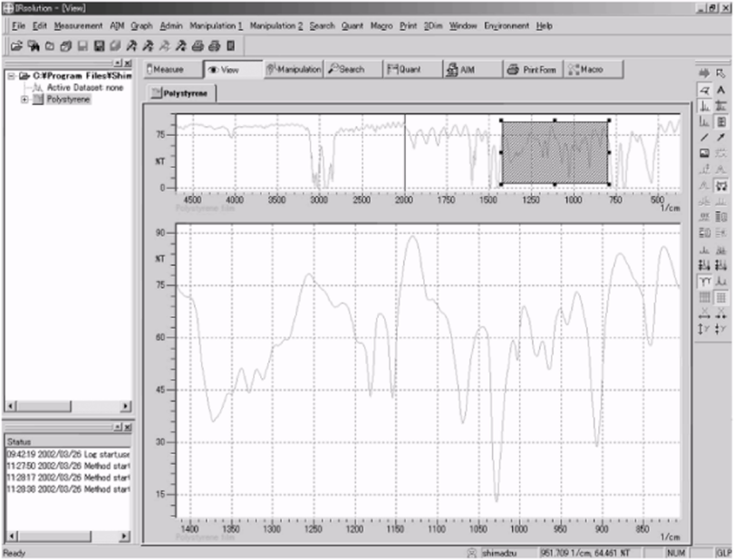Collapse the C:\Program Files tree root
This screenshot has width=734, height=560.
point(11,76)
